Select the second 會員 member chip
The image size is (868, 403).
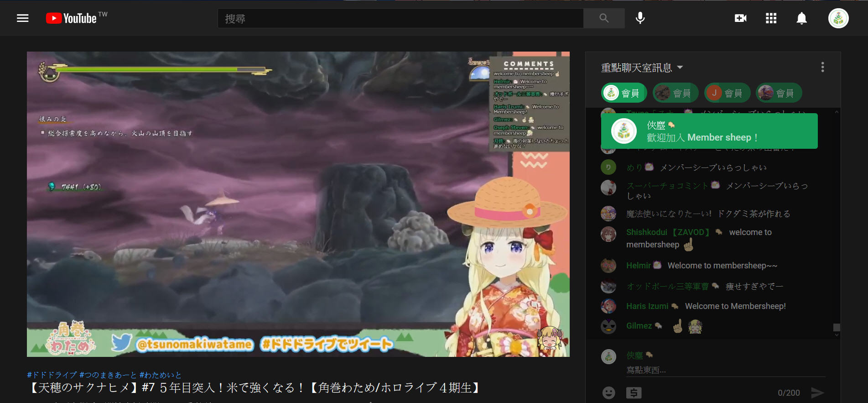pyautogui.click(x=676, y=93)
